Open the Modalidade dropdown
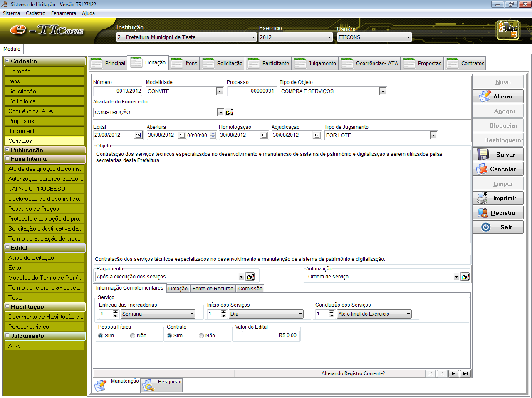 coord(220,91)
